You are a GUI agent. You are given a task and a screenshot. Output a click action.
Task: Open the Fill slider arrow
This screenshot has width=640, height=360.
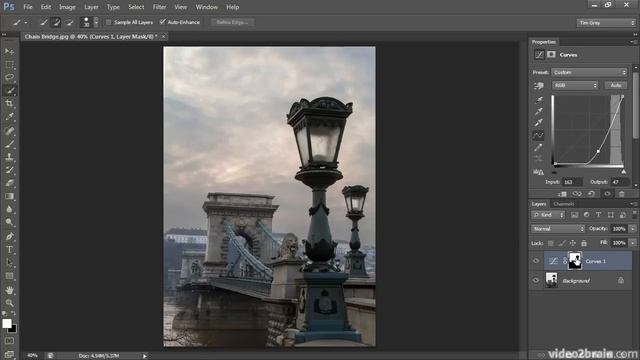[x=633, y=243]
